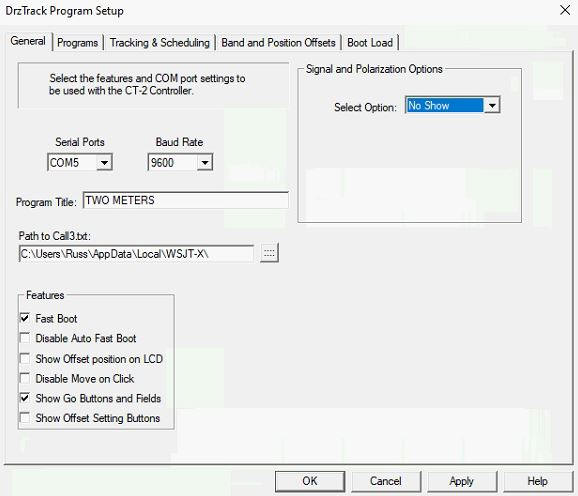Click the browse button for Call3.txt path

[x=269, y=253]
